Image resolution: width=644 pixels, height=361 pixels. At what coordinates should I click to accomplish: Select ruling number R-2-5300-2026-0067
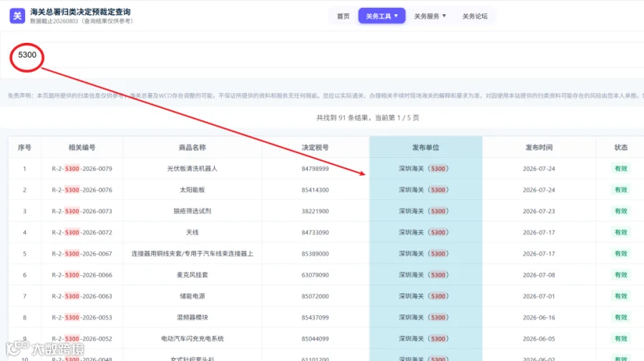coord(82,254)
